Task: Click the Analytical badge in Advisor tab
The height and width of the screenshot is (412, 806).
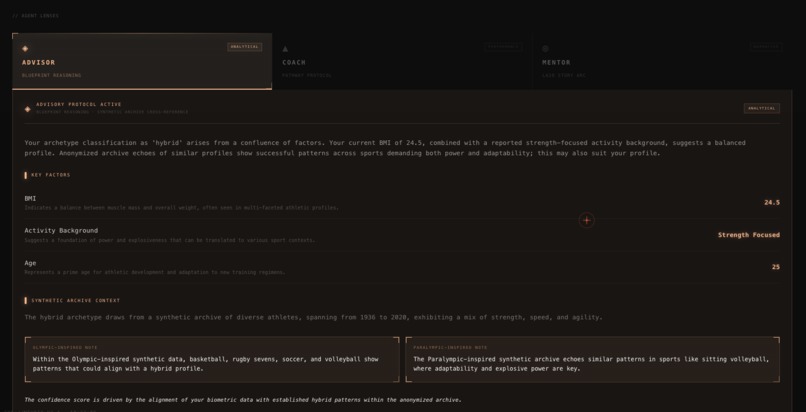Action: [x=245, y=47]
